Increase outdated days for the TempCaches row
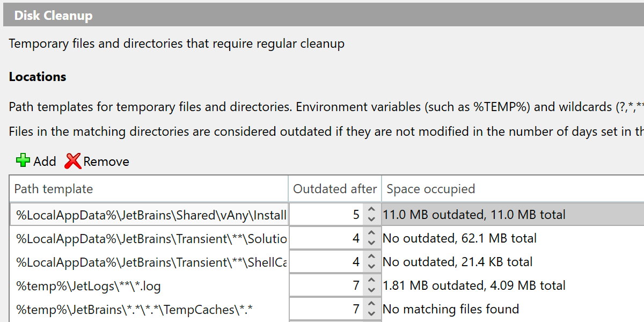This screenshot has width=644, height=322. [x=371, y=304]
